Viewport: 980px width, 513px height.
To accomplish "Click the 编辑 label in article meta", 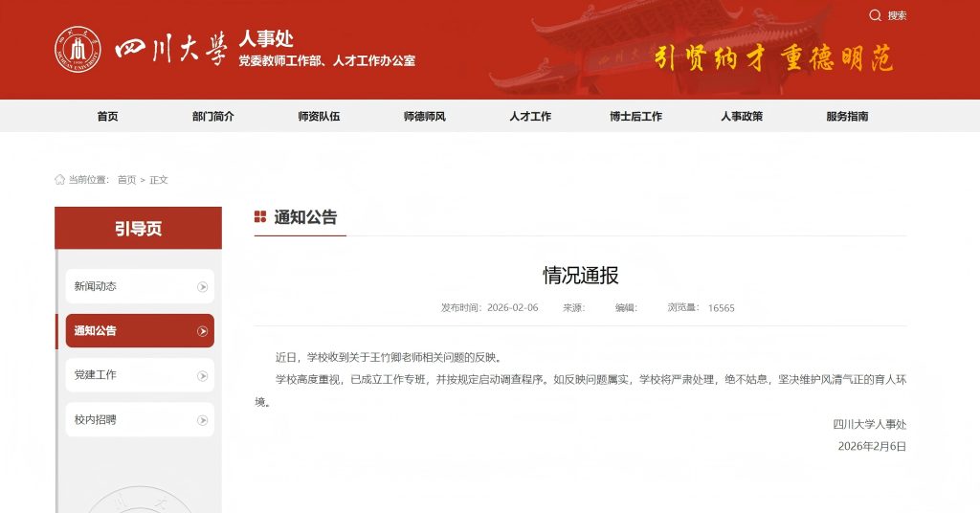I will click(626, 307).
